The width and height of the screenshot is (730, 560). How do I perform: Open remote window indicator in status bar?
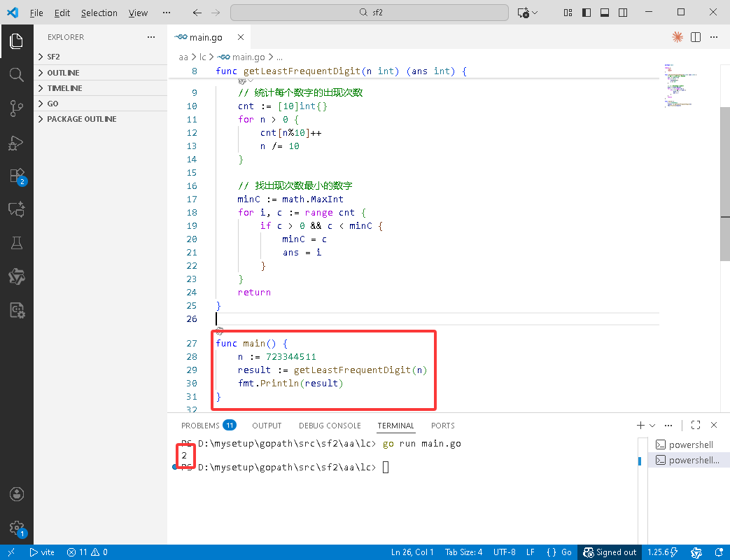[x=11, y=552]
